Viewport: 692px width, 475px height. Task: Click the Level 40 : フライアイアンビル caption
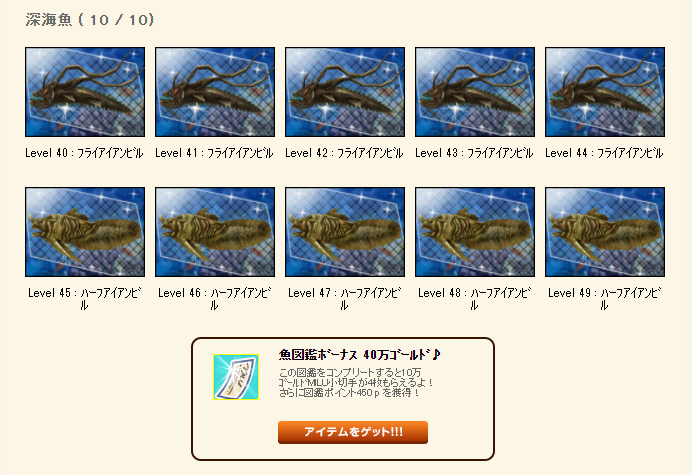84,153
